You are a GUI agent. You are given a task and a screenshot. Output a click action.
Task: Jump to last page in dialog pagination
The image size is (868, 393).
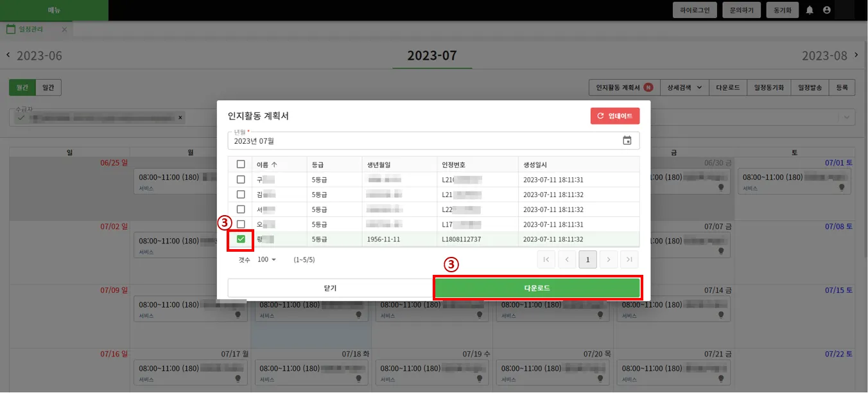(629, 259)
